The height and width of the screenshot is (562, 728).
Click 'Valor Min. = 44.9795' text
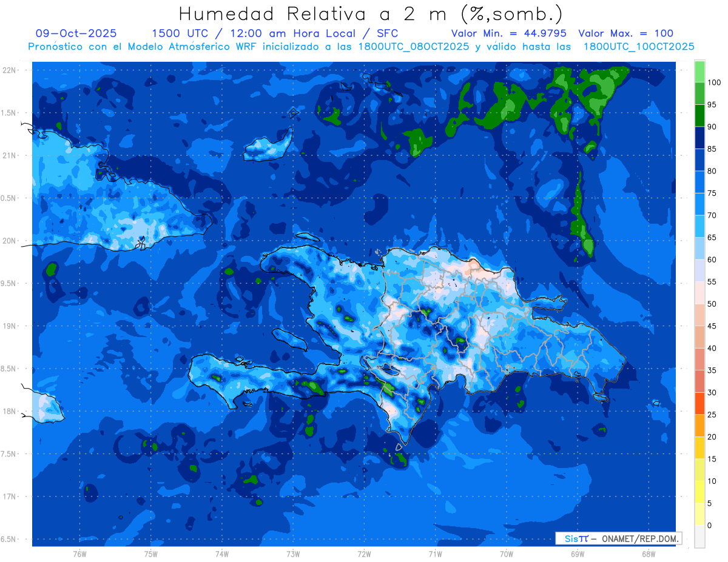pyautogui.click(x=509, y=33)
